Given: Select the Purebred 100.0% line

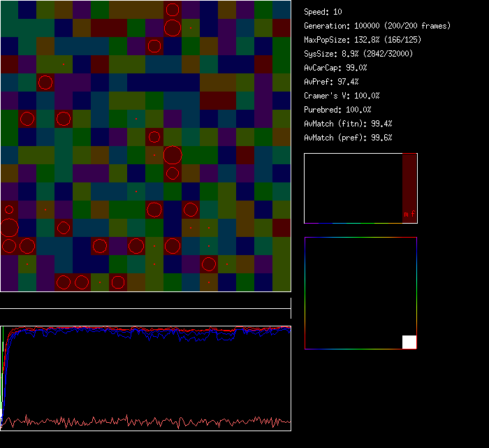Looking at the screenshot, I should tap(337, 110).
